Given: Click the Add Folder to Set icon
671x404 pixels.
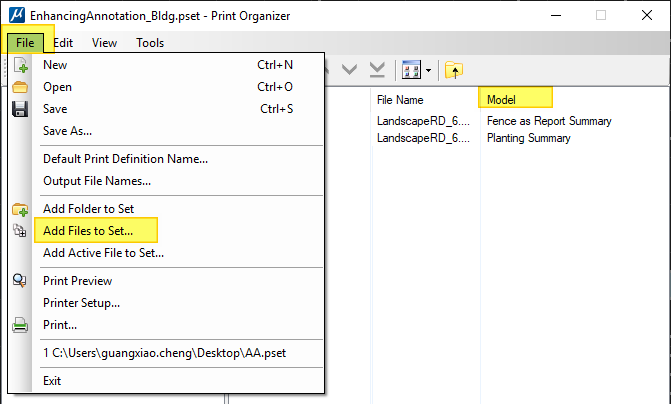Looking at the screenshot, I should click(20, 210).
